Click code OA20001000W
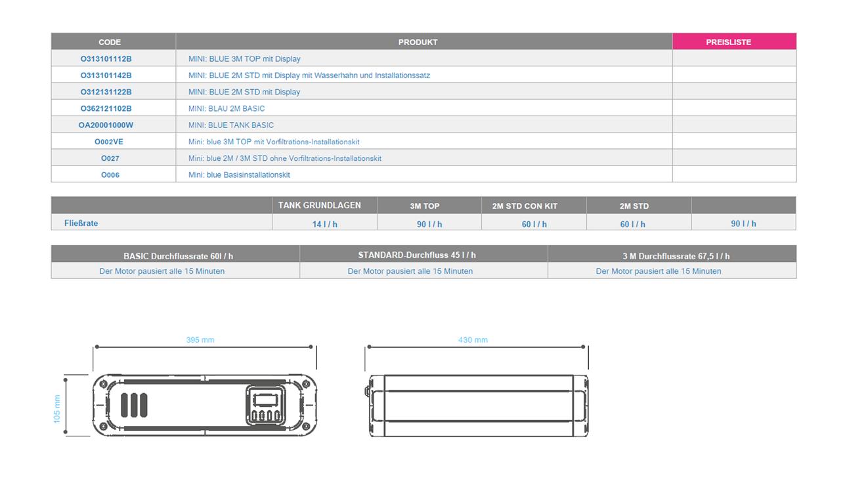843x504 pixels. pyautogui.click(x=106, y=125)
